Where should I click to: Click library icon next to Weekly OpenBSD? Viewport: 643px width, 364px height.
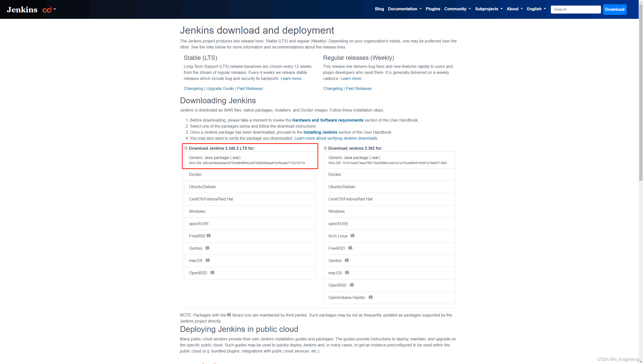(x=352, y=285)
